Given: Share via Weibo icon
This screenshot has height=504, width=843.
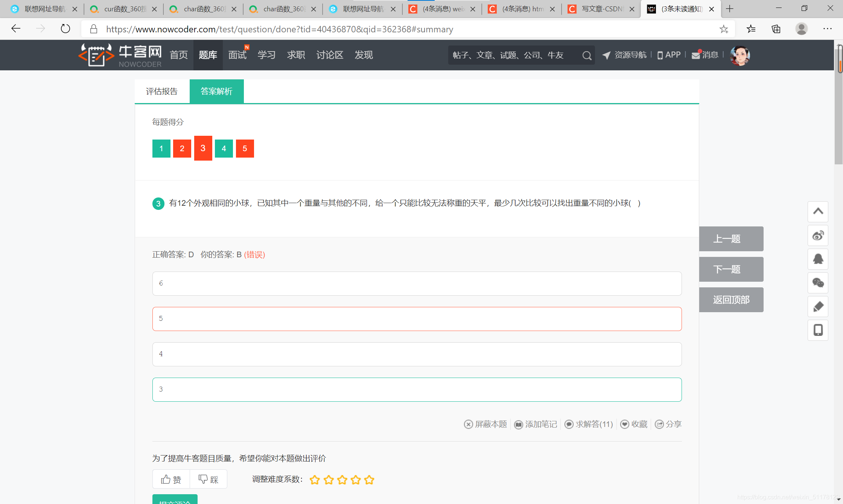Looking at the screenshot, I should (x=818, y=235).
